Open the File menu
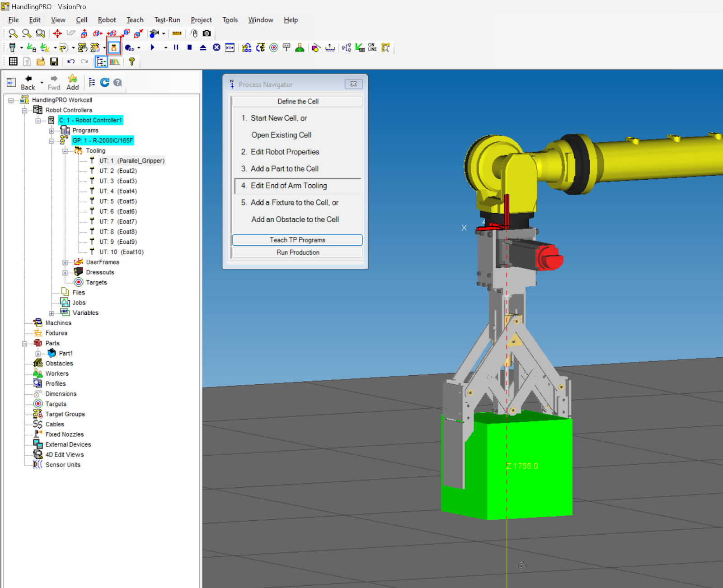723x588 pixels. (14, 20)
